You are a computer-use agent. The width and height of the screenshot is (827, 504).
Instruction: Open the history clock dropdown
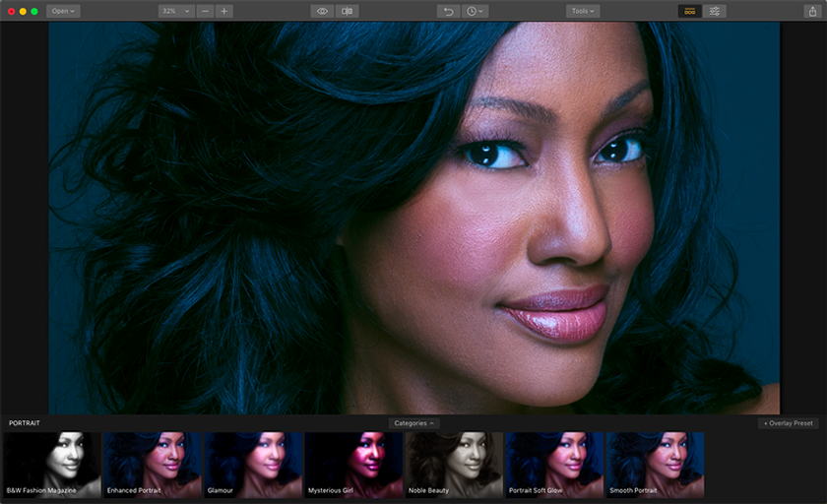(x=475, y=11)
